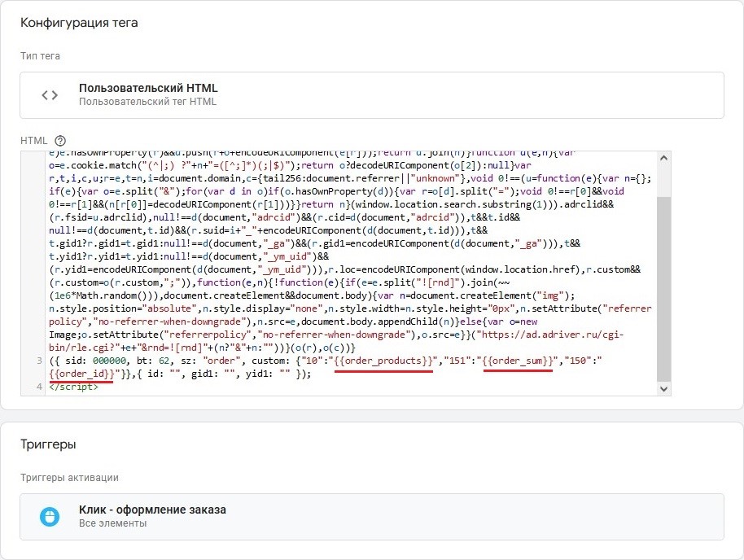Click the https://ad.adriver.ru URL string in code

(x=551, y=335)
